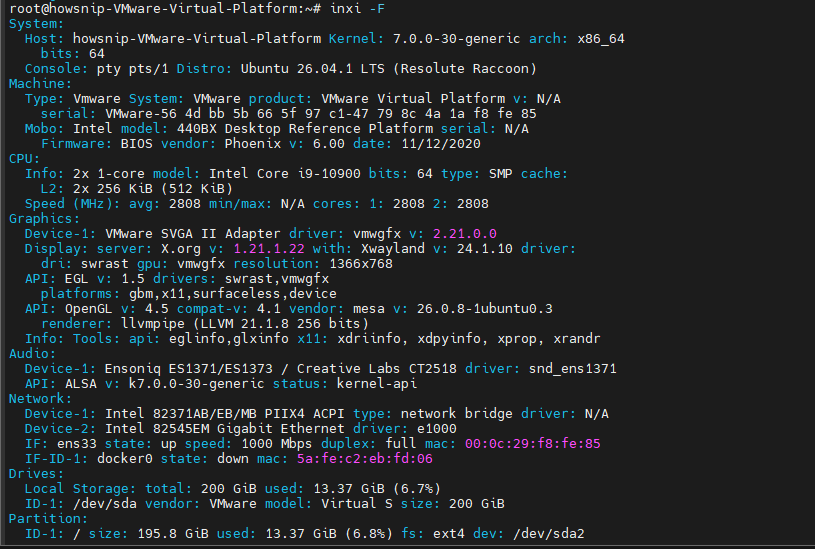The height and width of the screenshot is (549, 815).
Task: Click "Intel 82545EM Gigabit Ethernet" device text
Action: coord(225,429)
